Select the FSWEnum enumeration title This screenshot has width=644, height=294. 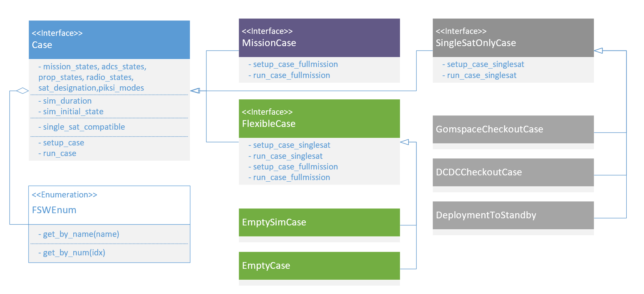(54, 210)
